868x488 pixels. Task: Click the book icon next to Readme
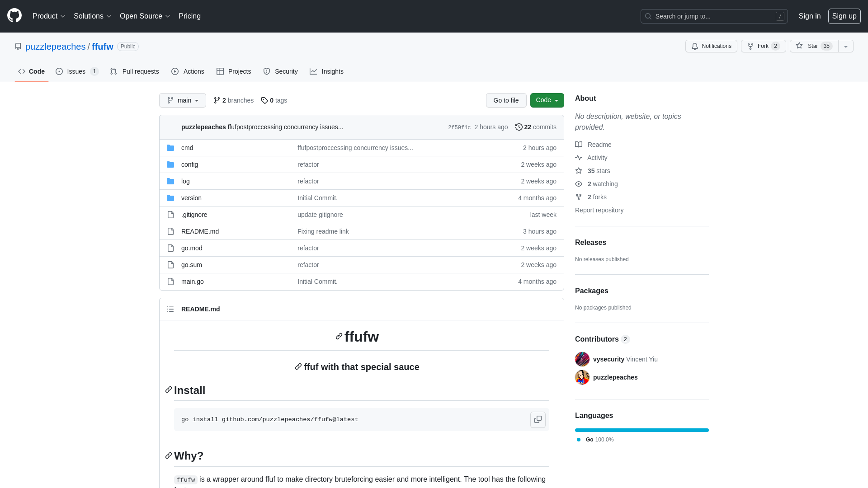(x=579, y=145)
